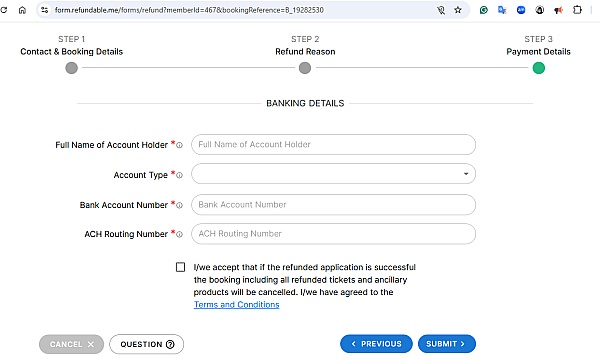Screen dimensions: 600x363
Task: Return using the Previous button
Action: [376, 344]
